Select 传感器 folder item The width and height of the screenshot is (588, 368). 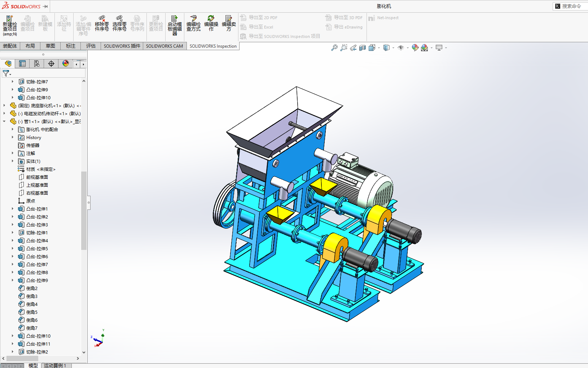pyautogui.click(x=29, y=145)
